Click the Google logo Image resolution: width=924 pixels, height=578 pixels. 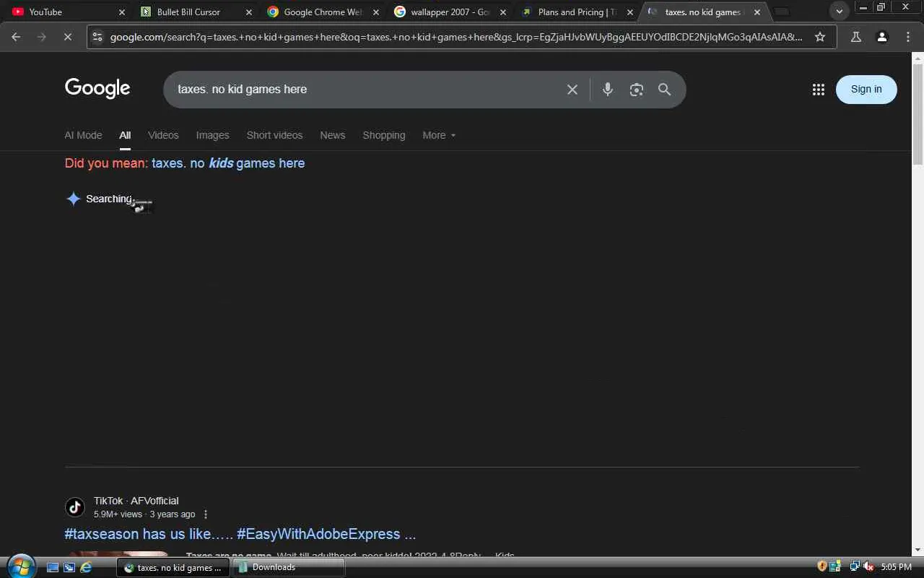(x=97, y=88)
